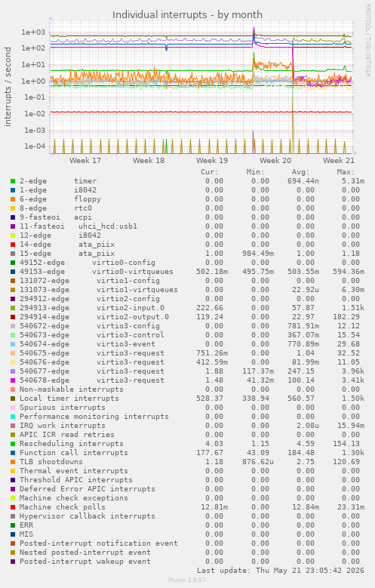The height and width of the screenshot is (588, 375).
Task: Click the orange TLB shootdowns legend swatch
Action: (13, 462)
